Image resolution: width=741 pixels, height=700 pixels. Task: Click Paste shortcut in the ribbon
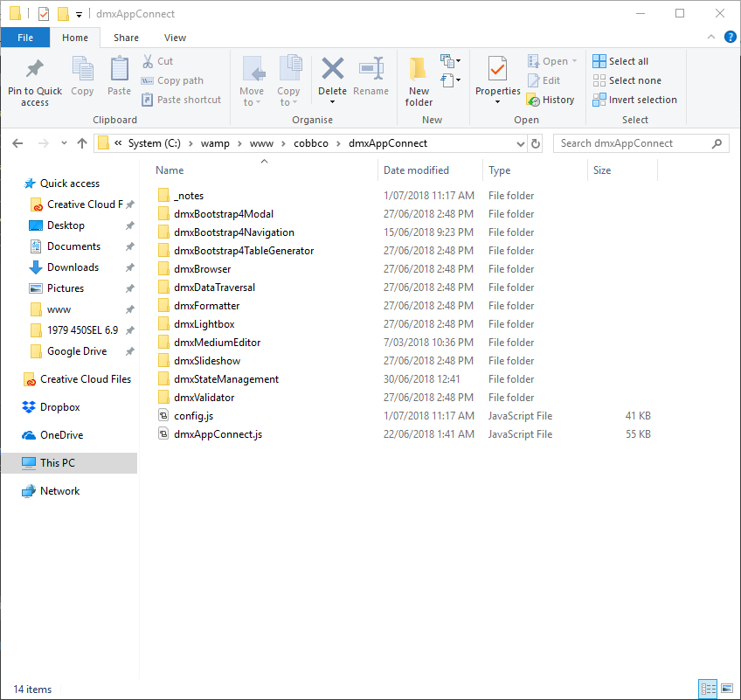(x=181, y=100)
